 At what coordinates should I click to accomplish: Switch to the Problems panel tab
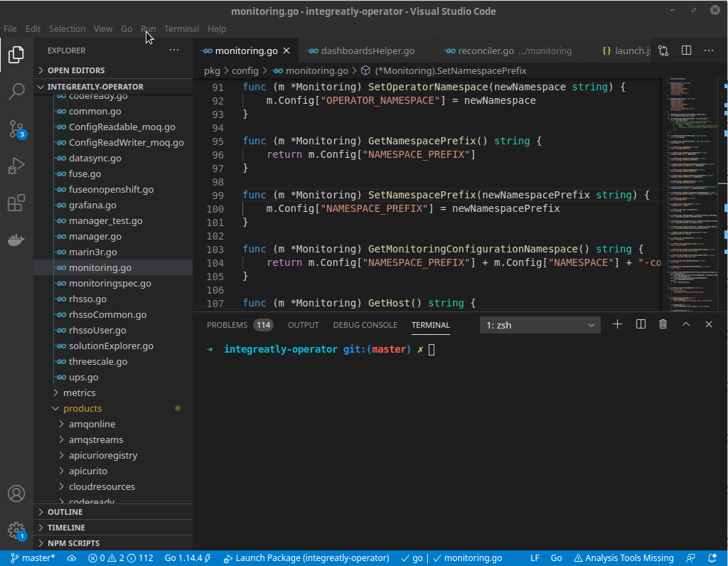click(x=239, y=325)
